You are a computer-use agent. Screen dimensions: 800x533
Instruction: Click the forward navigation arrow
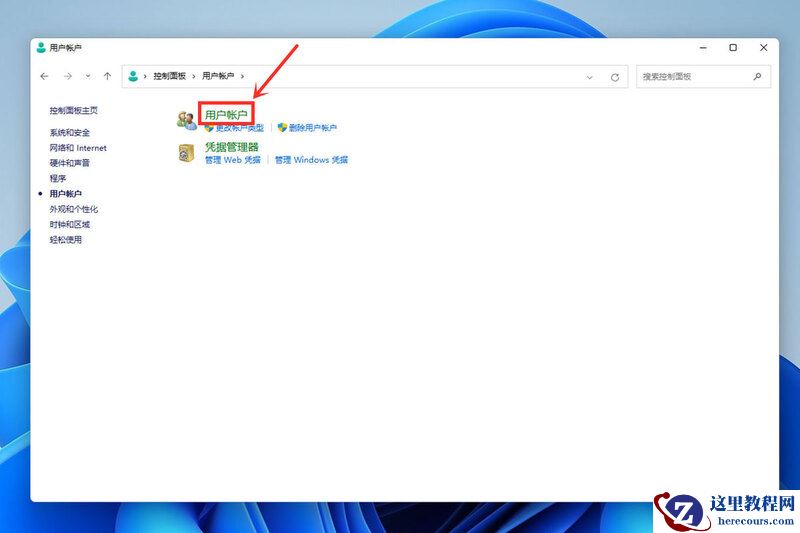click(67, 77)
